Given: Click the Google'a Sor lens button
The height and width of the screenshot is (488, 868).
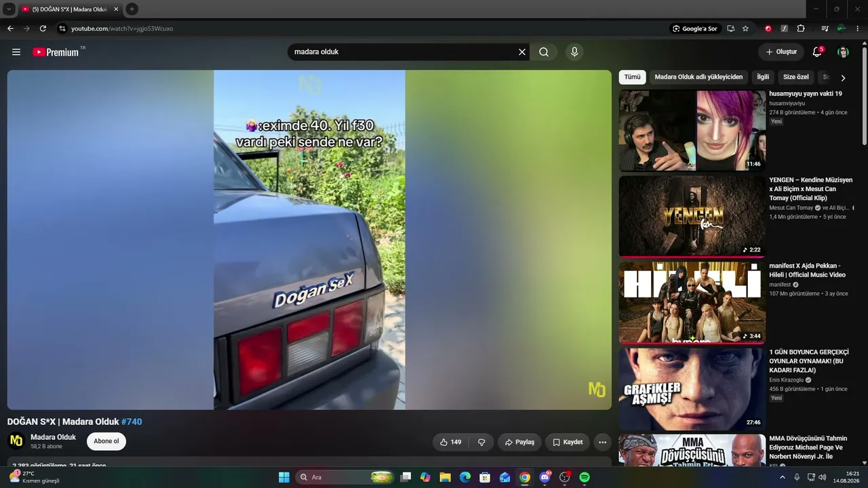Looking at the screenshot, I should click(x=694, y=28).
